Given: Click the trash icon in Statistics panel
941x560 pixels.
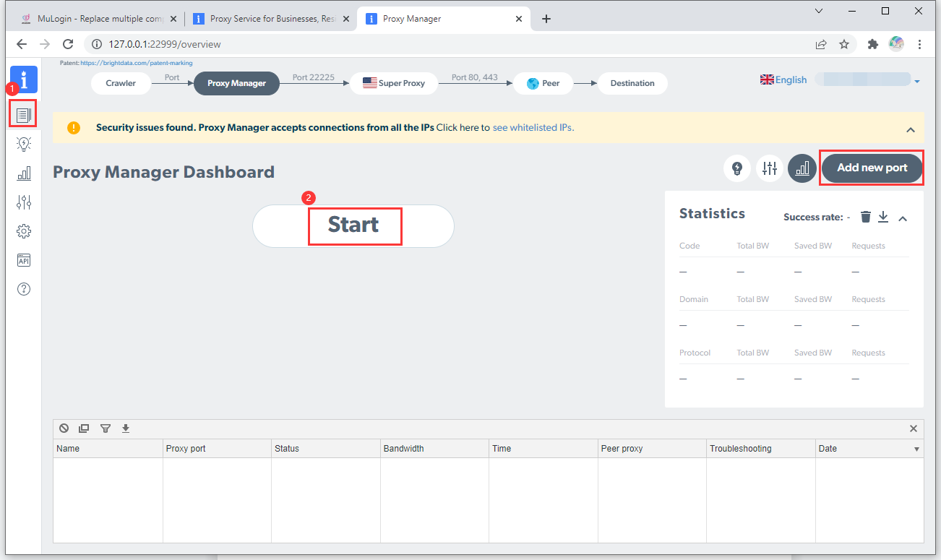Looking at the screenshot, I should [866, 217].
